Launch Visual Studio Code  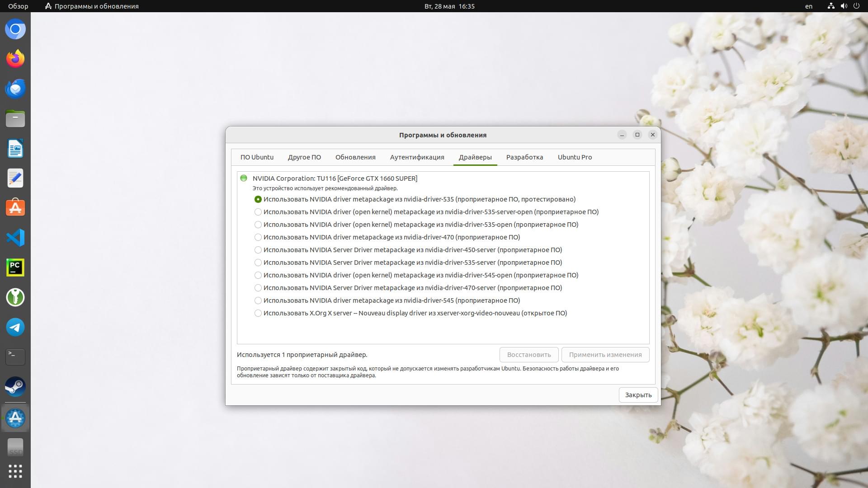(x=15, y=238)
